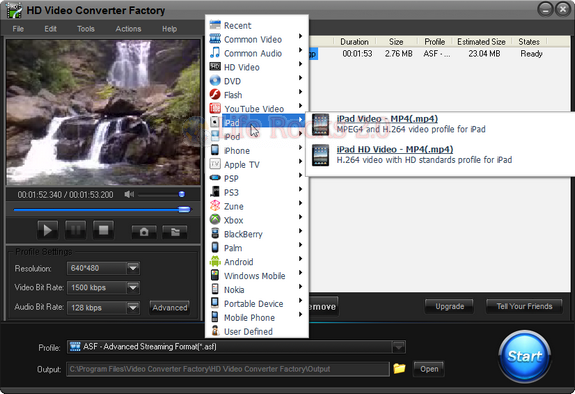This screenshot has height=394, width=575.
Task: Choose iPad HD Video - MP4(.mp4) profile
Action: pos(395,149)
